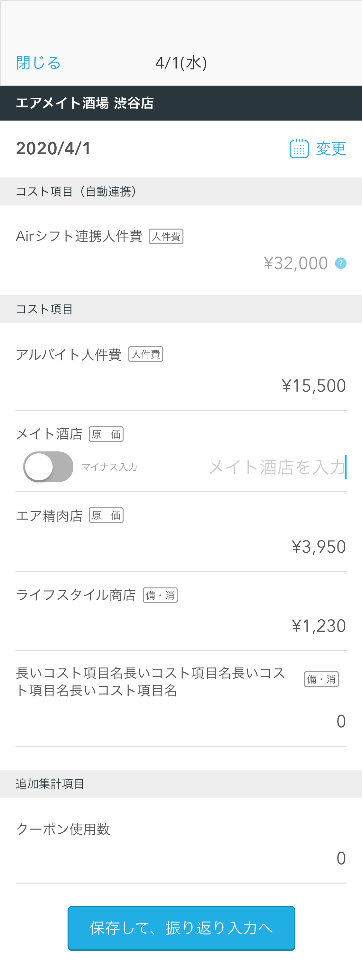Tap the long cost item's value 0

pos(341,721)
